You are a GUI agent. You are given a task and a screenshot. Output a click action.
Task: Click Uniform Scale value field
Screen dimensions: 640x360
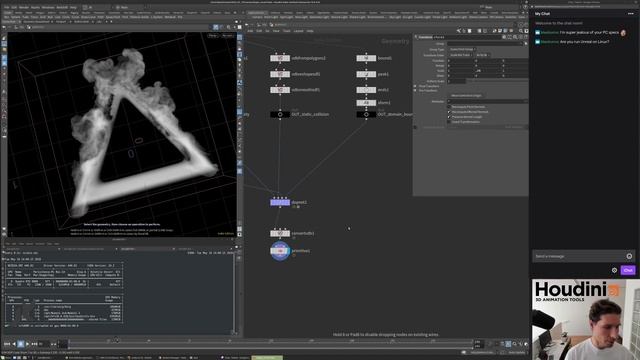click(x=457, y=81)
